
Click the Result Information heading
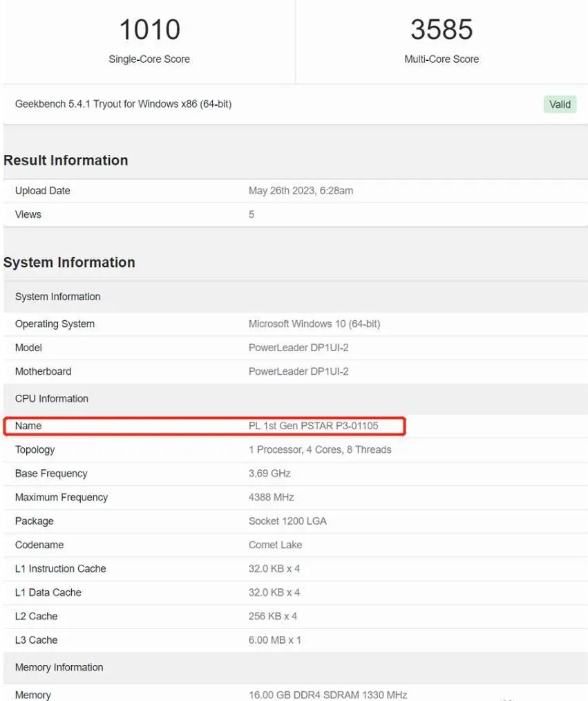(x=66, y=160)
